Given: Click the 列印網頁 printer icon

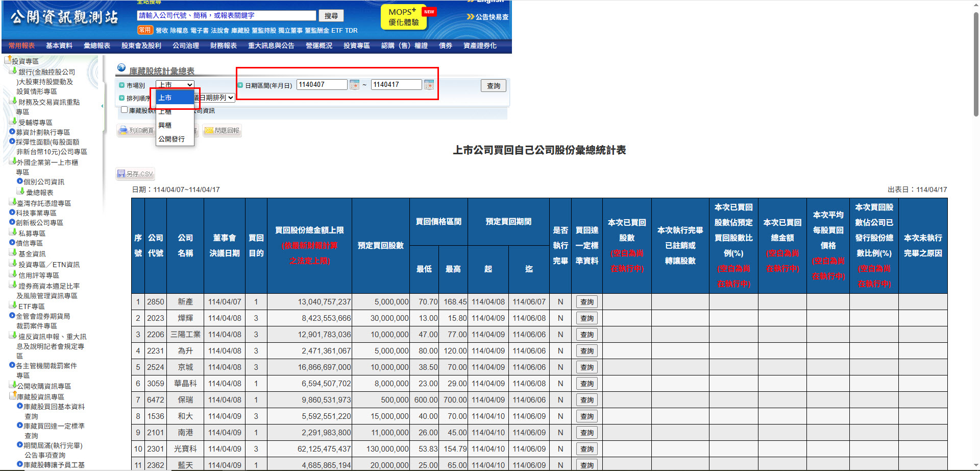Looking at the screenshot, I should (123, 131).
